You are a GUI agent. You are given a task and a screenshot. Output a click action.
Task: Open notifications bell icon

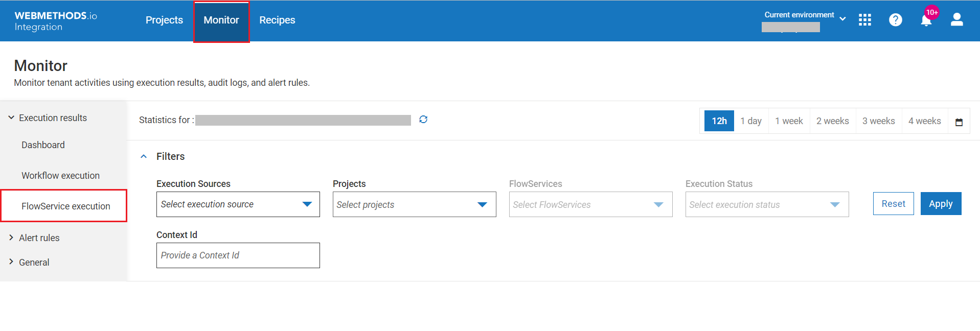click(x=926, y=20)
